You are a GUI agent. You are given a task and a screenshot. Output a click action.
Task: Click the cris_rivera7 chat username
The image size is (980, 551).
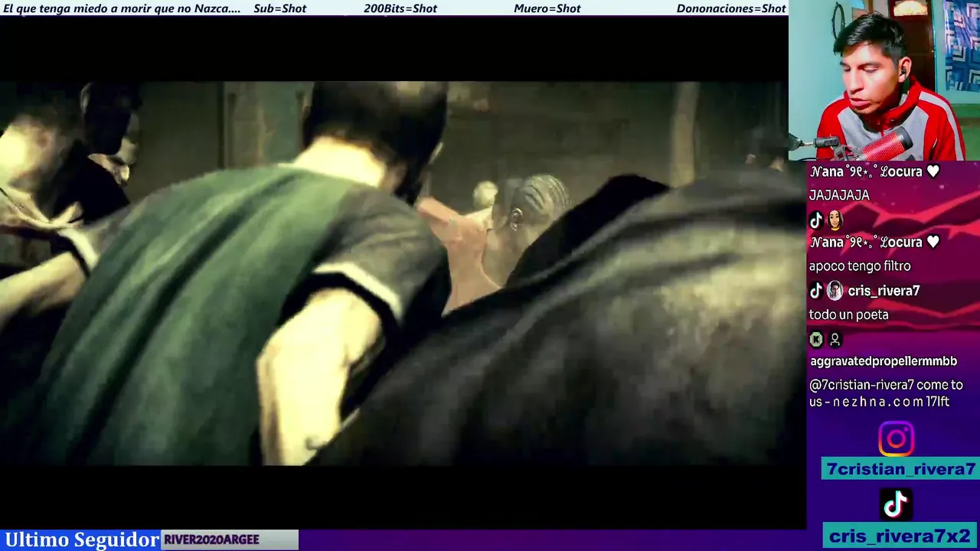(884, 291)
